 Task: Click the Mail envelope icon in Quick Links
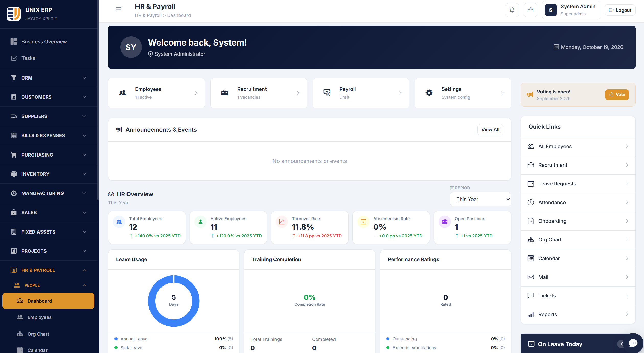coord(531,277)
